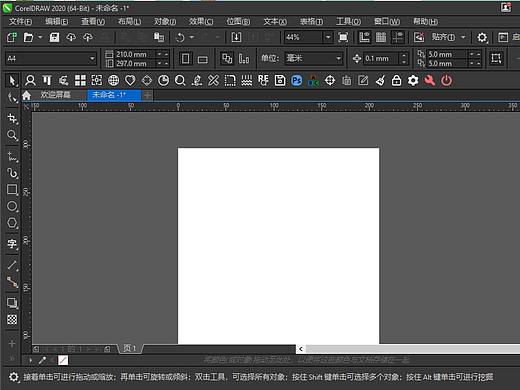Select the Ellipse tool
This screenshot has height=390, width=520.
click(x=12, y=206)
